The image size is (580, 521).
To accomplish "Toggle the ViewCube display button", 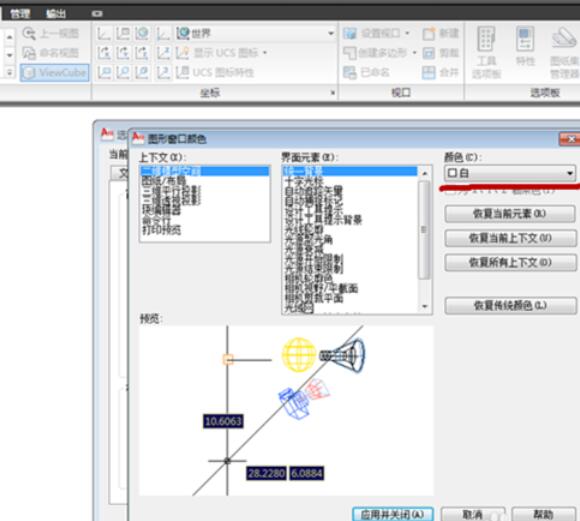I will [x=55, y=73].
